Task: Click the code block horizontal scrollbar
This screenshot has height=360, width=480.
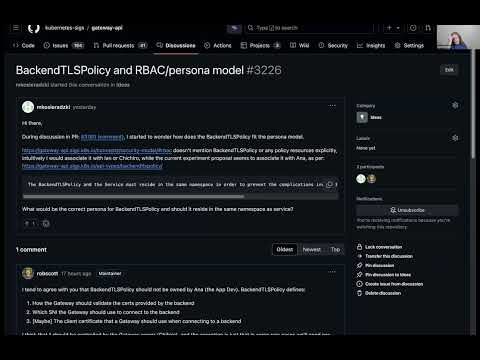Action: [133, 197]
